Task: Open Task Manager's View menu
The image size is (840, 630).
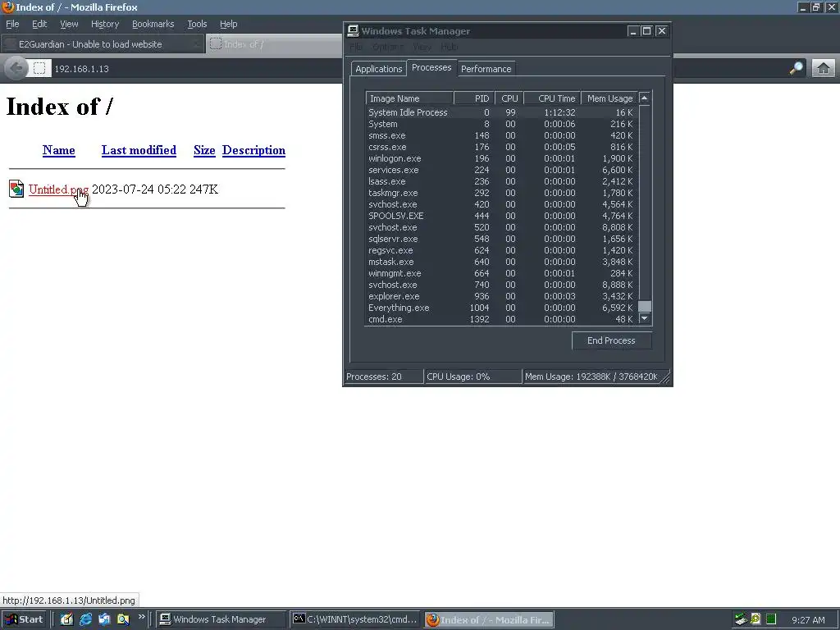Action: [x=422, y=47]
